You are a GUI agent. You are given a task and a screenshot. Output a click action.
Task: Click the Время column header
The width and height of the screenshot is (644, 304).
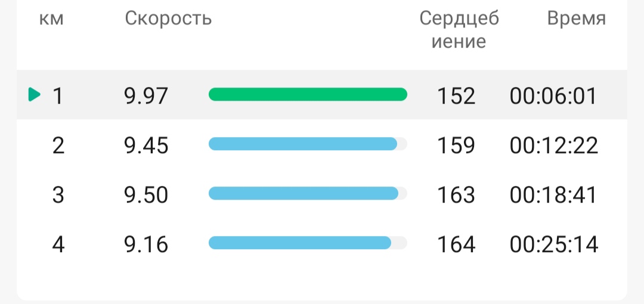point(577,18)
